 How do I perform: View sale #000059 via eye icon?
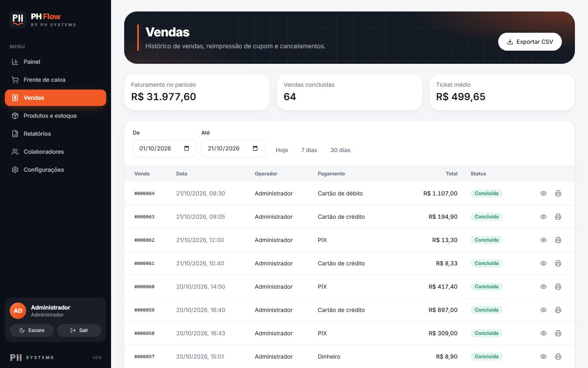pos(543,310)
